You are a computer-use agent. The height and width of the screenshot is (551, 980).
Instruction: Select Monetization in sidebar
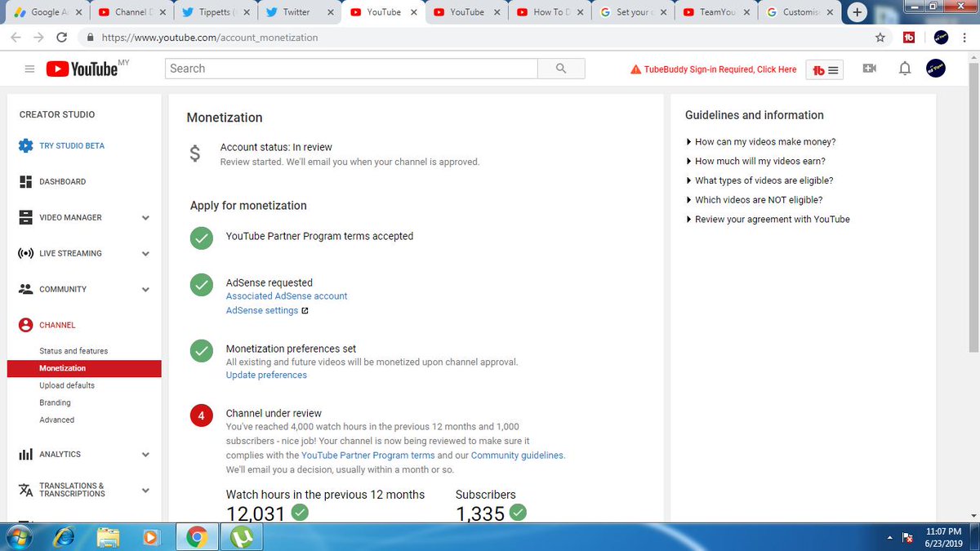pos(84,368)
